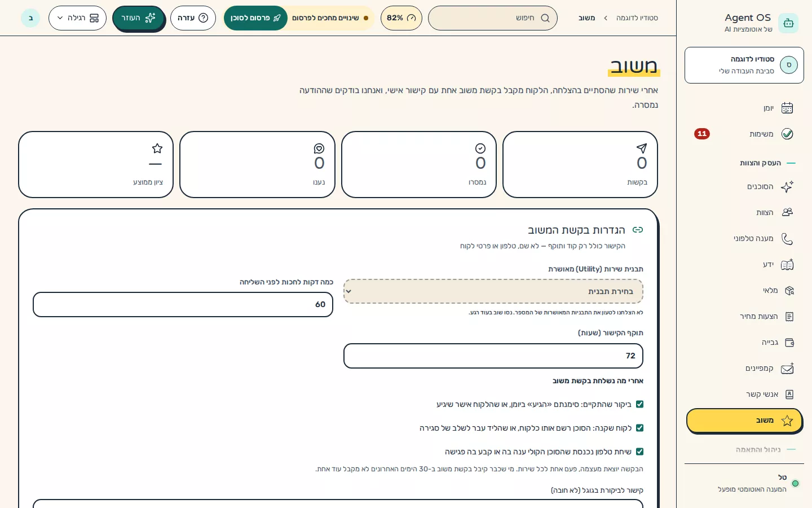Select the משוב item in sidebar
The height and width of the screenshot is (508, 812).
coord(744,421)
